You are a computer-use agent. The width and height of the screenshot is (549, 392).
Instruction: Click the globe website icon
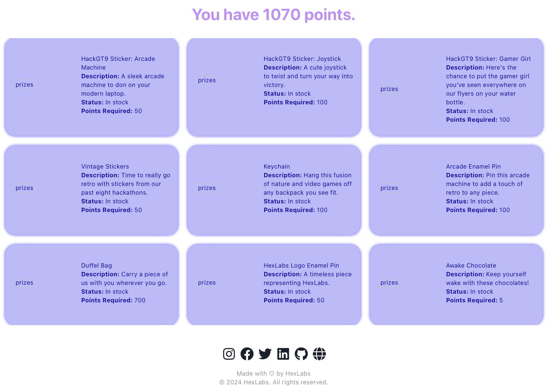tap(319, 354)
